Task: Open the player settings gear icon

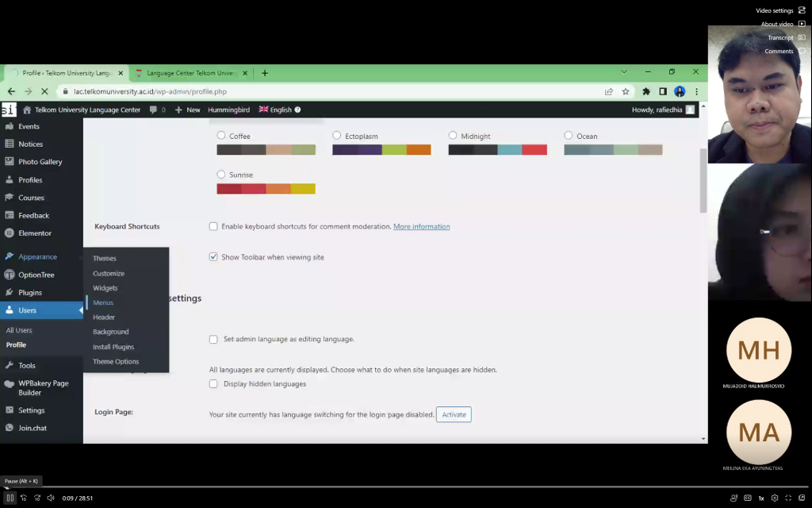Action: coord(775,498)
